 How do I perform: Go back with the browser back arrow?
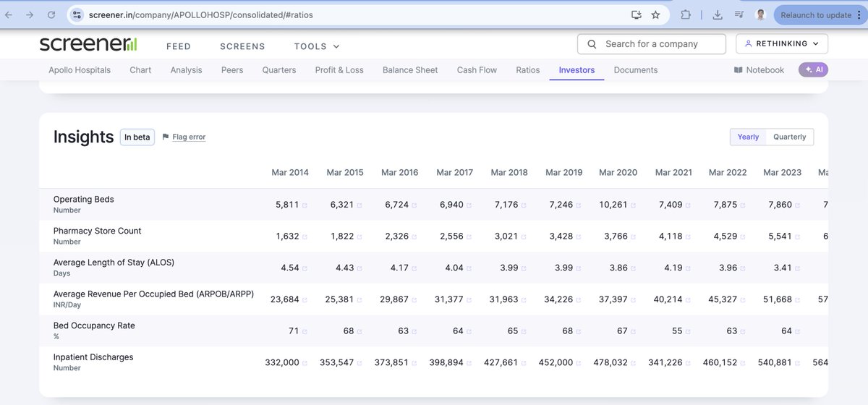click(x=9, y=14)
